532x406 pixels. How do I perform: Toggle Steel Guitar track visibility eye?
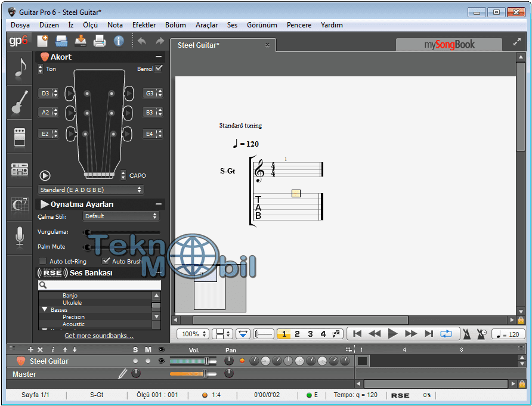tap(161, 361)
